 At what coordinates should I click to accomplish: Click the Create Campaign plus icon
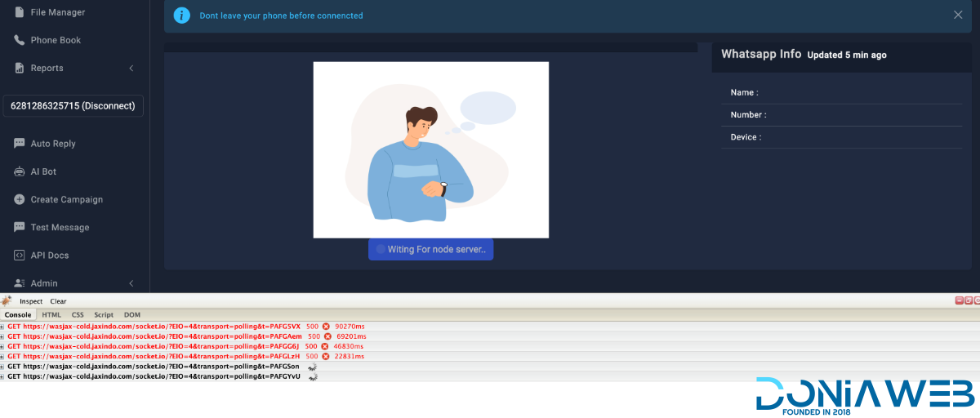(19, 199)
